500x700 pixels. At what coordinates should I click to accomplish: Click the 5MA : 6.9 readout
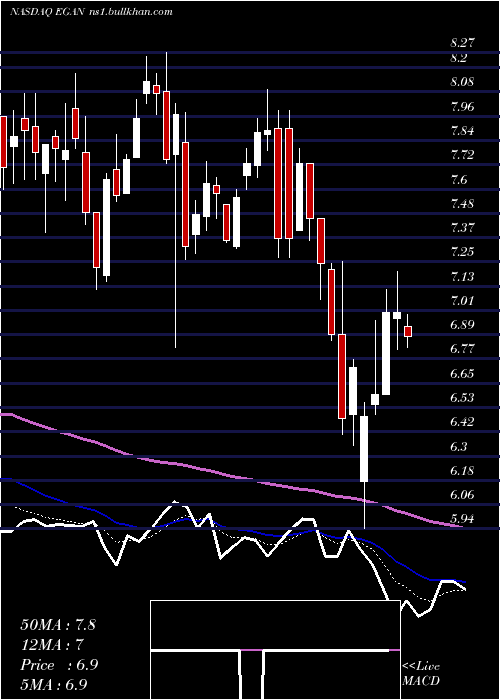pos(54,684)
